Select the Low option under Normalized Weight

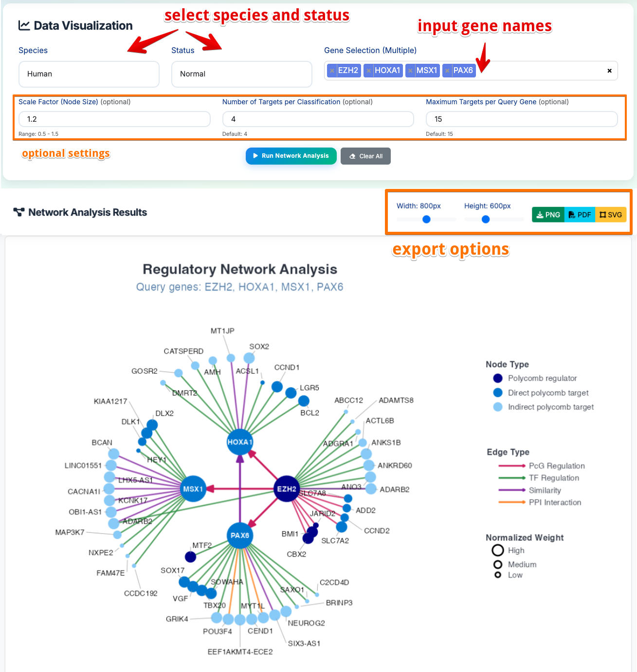pyautogui.click(x=498, y=575)
